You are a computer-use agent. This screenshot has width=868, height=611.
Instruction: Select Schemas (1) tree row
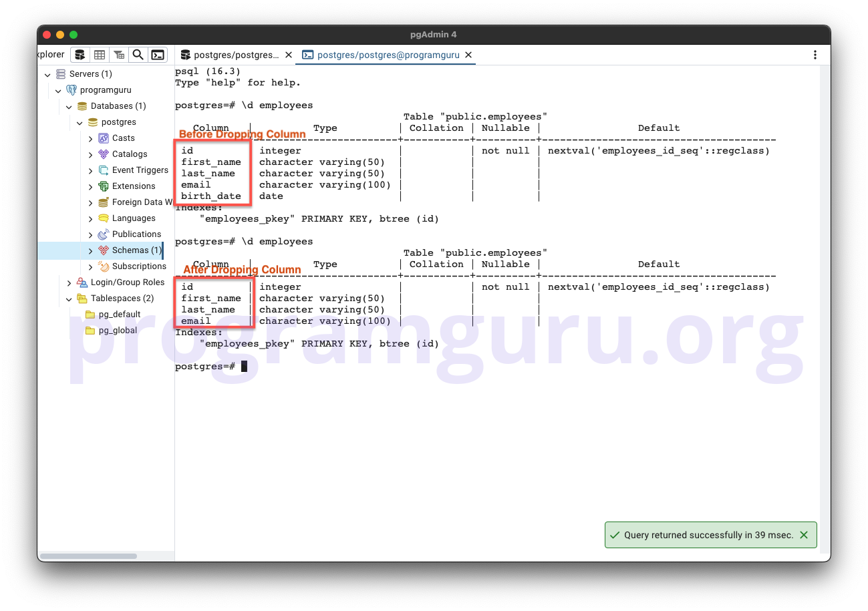(x=100, y=250)
